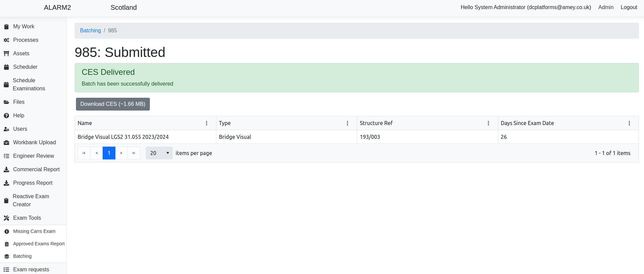Open Users in the sidebar

[x=20, y=129]
